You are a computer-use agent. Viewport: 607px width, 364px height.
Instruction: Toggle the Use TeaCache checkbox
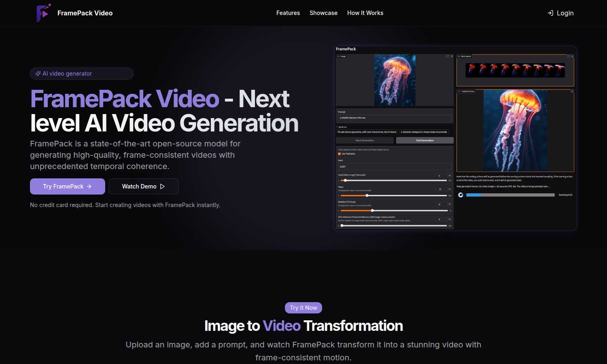(x=339, y=154)
